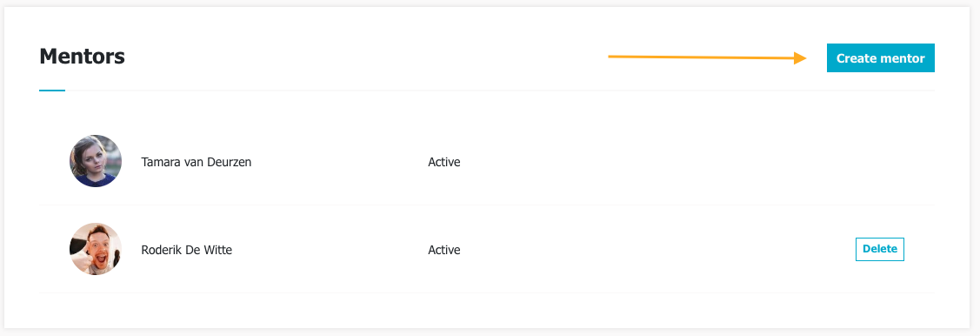
Task: Delete mentor Roderik De Witte
Action: [x=879, y=249]
